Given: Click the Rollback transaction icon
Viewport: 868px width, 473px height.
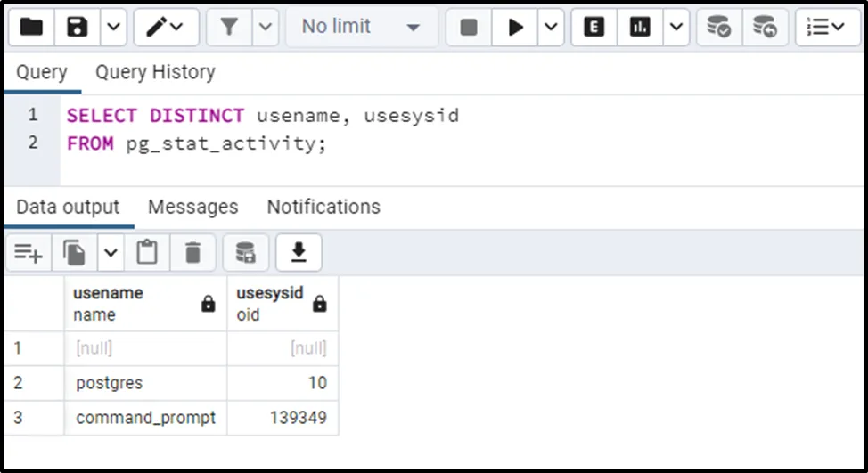Looking at the screenshot, I should 764,28.
